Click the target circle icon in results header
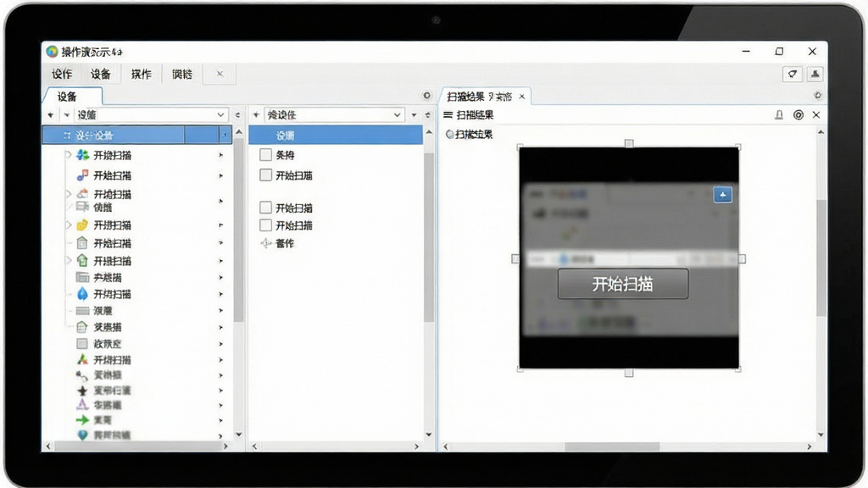This screenshot has width=868, height=488. coord(798,114)
